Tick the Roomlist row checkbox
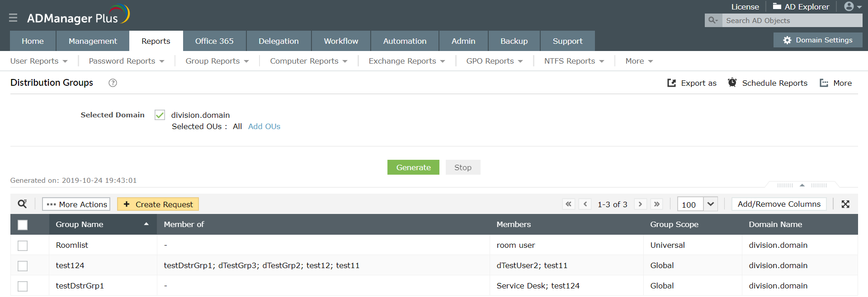868x297 pixels. pyautogui.click(x=23, y=246)
